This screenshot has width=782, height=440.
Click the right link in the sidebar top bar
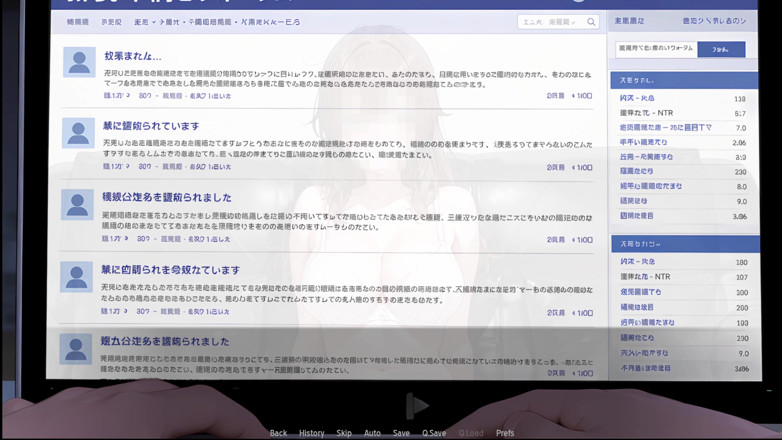point(714,21)
